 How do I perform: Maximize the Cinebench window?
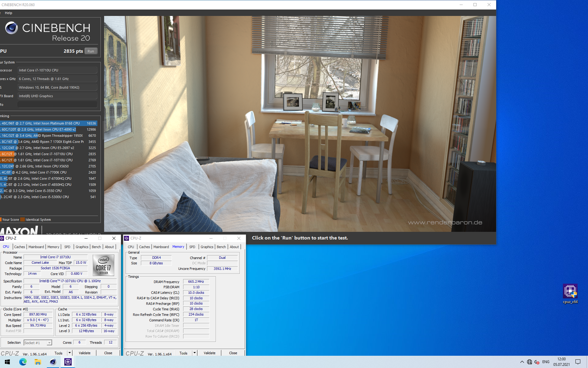click(475, 5)
